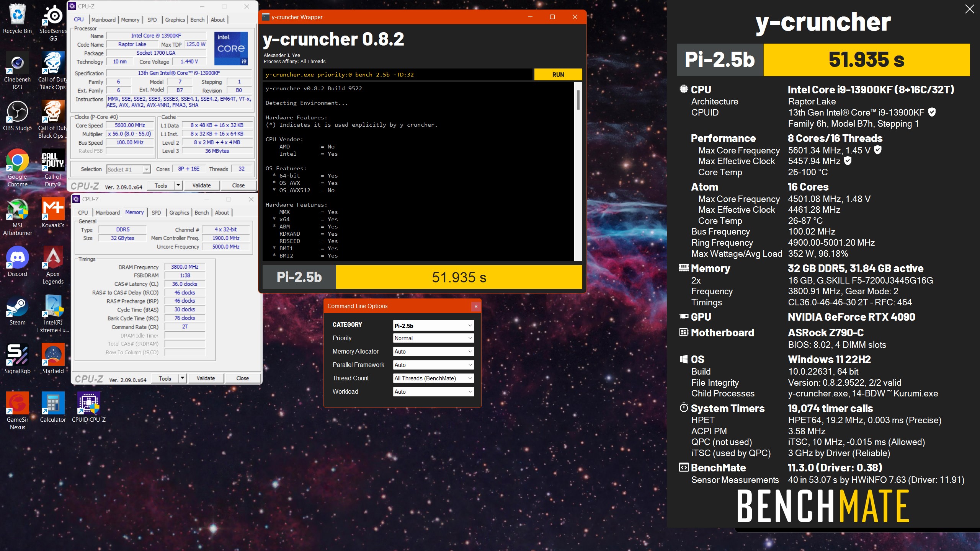This screenshot has height=551, width=980.
Task: Click Command Rate 2T value
Action: [185, 327]
